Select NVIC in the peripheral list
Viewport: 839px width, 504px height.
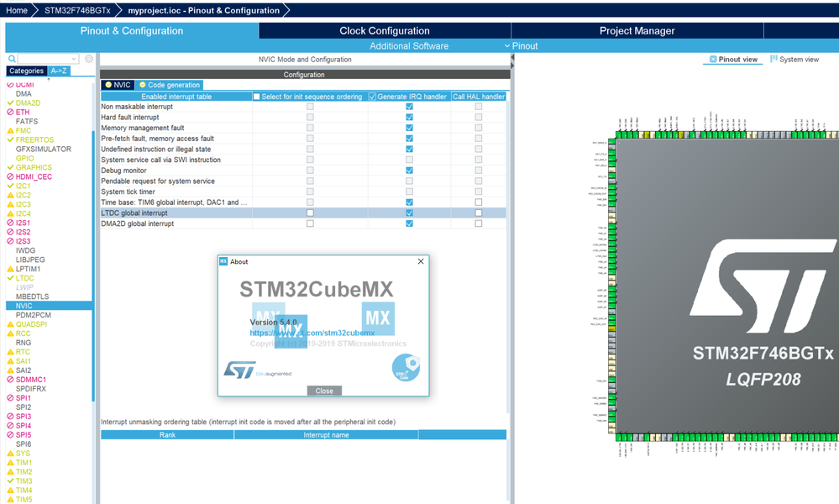(50, 306)
